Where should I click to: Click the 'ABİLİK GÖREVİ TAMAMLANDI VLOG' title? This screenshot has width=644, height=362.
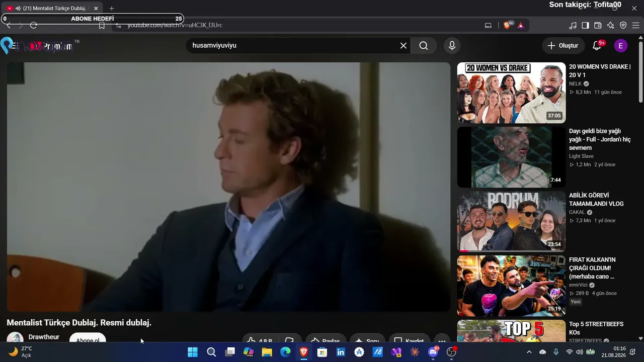(x=596, y=200)
